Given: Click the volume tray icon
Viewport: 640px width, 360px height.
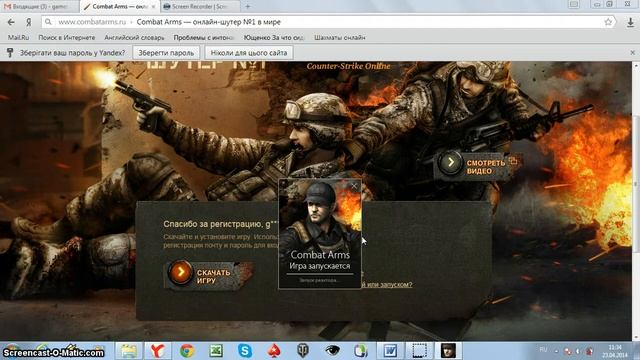Looking at the screenshot, I should [578, 351].
